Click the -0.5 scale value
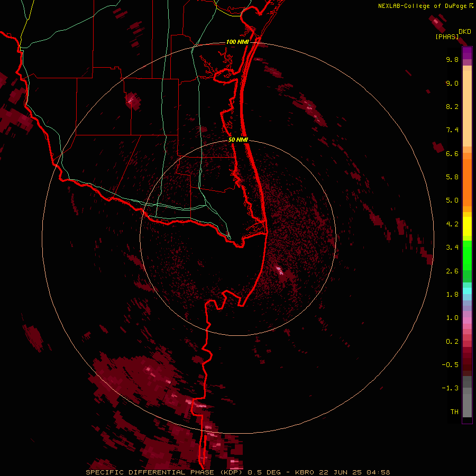This screenshot has height=476, width=476. (450, 365)
